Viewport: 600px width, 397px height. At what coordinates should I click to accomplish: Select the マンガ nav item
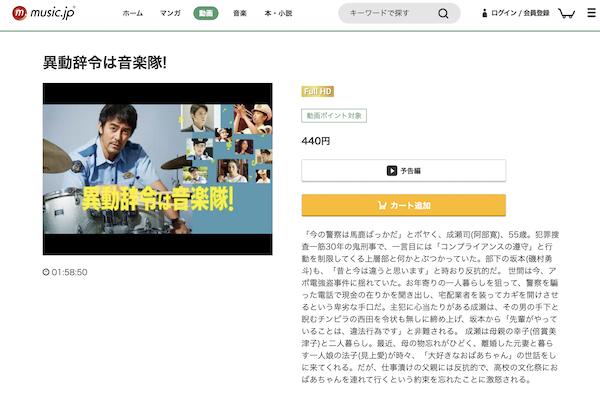[170, 13]
